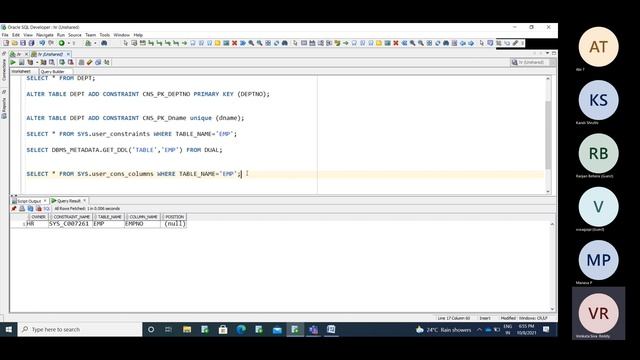Click the pencil icon at toolbar end
The width and height of the screenshot is (640, 360).
(x=516, y=43)
